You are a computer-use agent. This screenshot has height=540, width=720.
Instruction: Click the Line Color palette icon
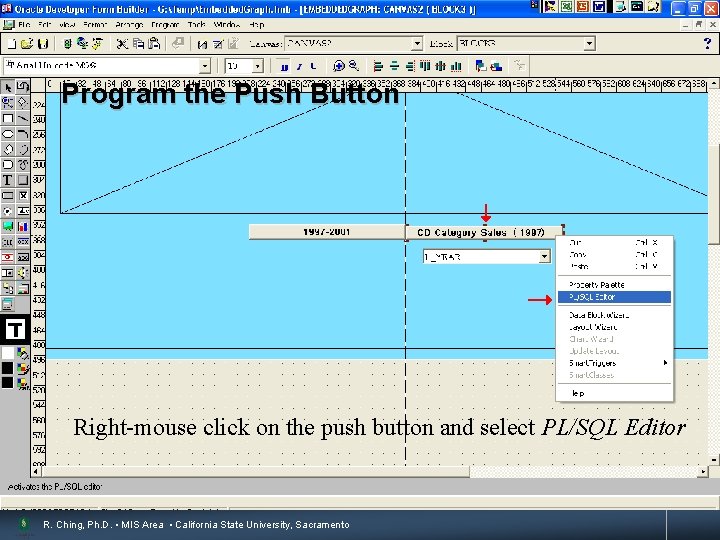coord(22,368)
